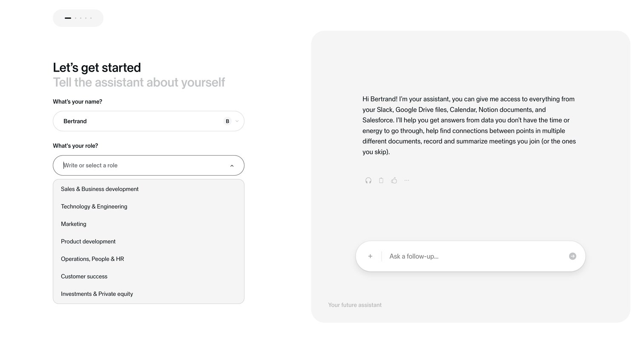Focus the 'Write or select a role' field
Screen dimensions: 644x347
(x=149, y=165)
